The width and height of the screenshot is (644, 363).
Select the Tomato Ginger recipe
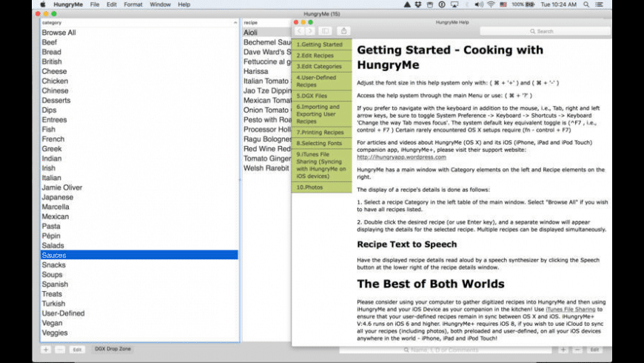[x=267, y=159]
